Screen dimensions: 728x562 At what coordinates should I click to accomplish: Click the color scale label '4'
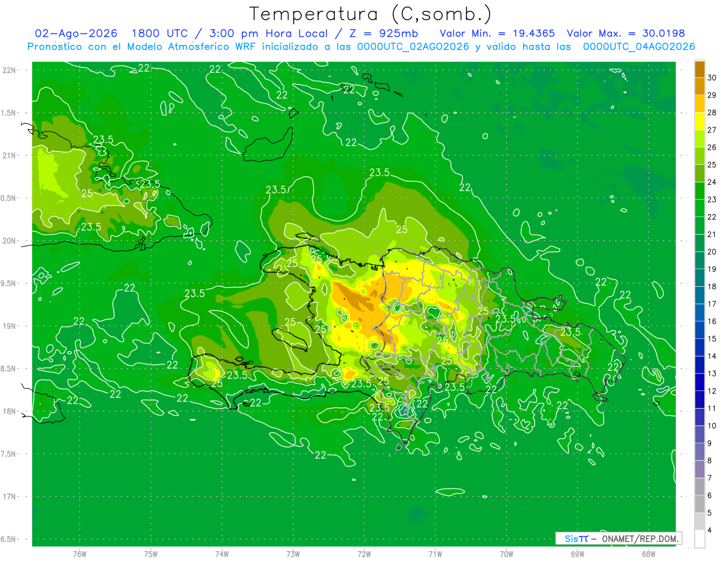coord(710,530)
